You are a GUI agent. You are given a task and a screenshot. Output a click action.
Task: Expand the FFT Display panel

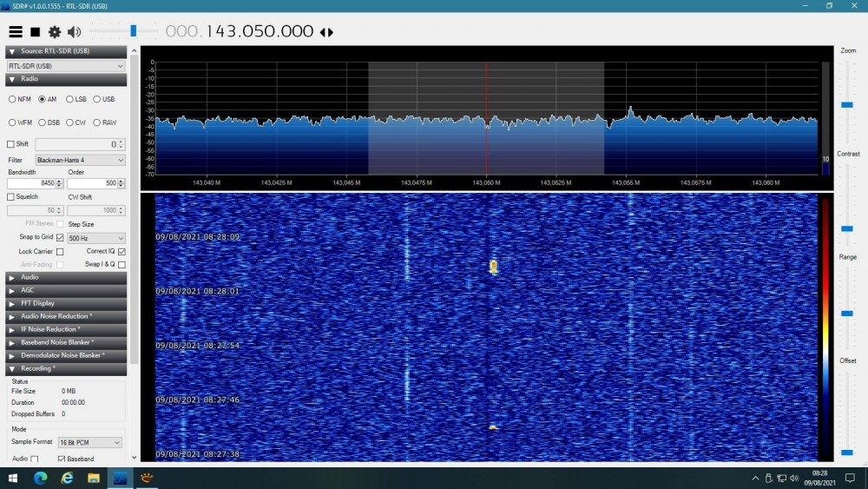(x=37, y=303)
